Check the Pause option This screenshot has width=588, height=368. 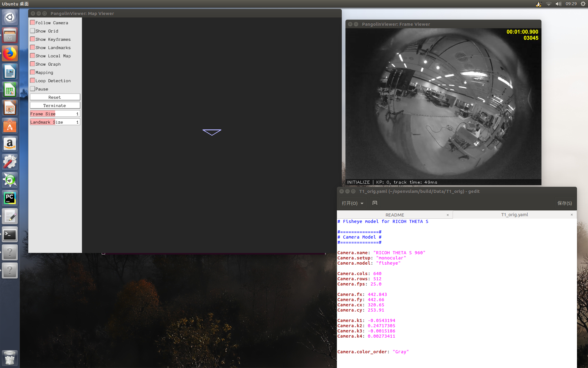32,89
